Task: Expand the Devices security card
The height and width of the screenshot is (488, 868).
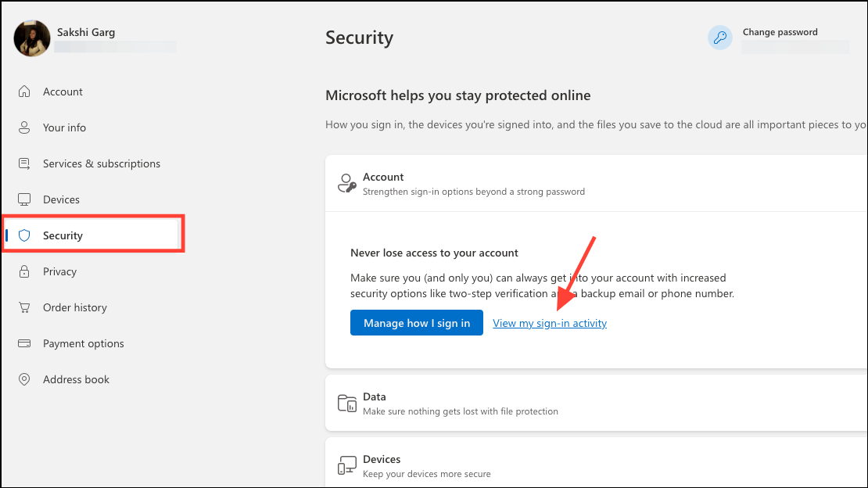Action: tap(594, 466)
